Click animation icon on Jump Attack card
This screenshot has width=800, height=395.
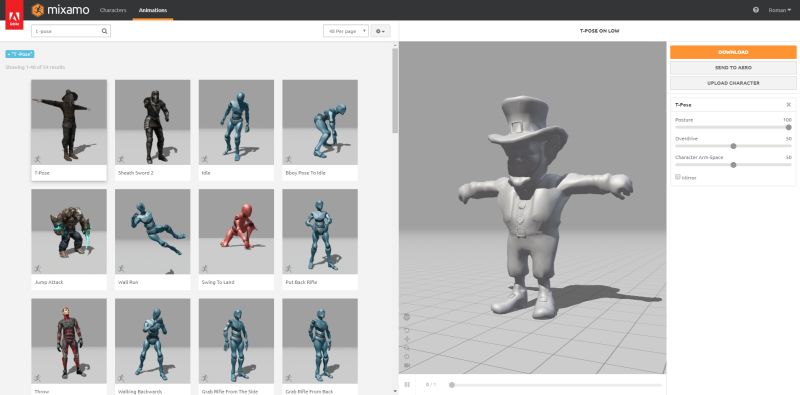tap(37, 268)
